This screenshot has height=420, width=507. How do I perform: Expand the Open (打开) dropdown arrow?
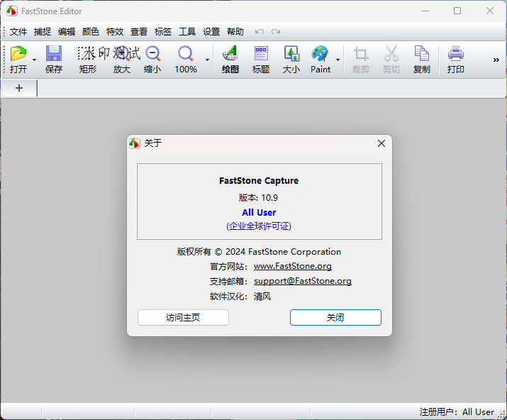coord(34,60)
